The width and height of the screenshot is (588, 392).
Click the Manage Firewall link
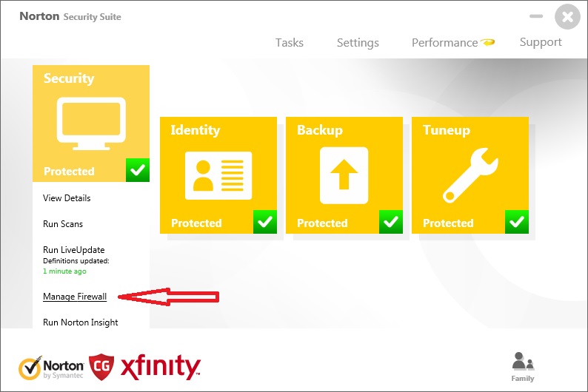(75, 297)
